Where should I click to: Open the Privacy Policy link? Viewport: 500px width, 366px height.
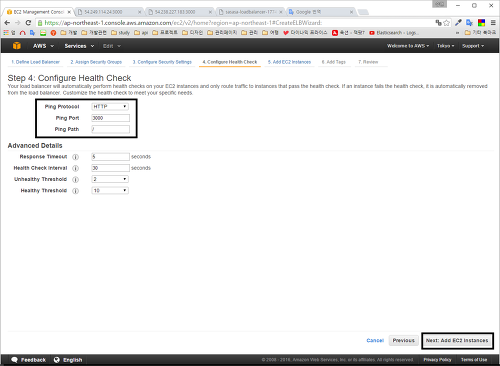[x=437, y=360]
